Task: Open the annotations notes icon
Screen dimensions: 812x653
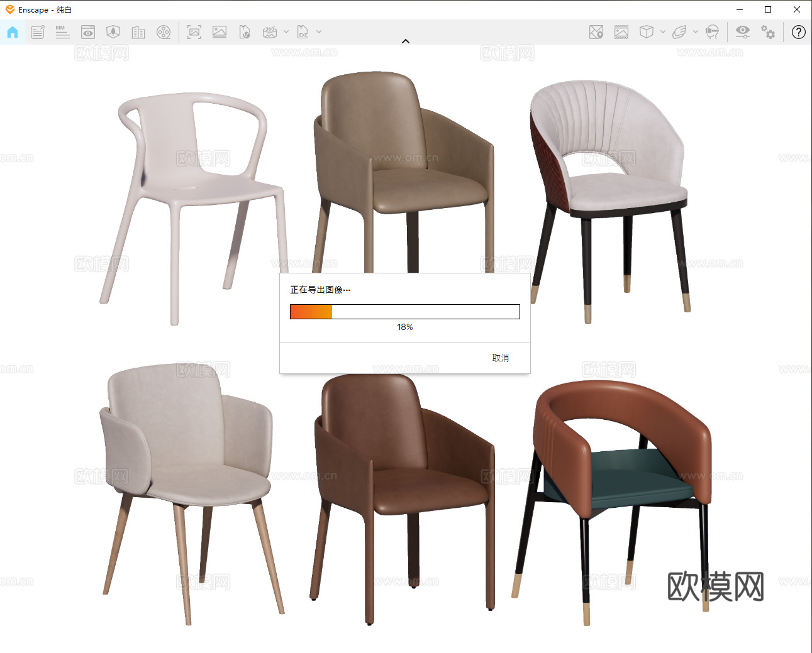Action: tap(38, 32)
